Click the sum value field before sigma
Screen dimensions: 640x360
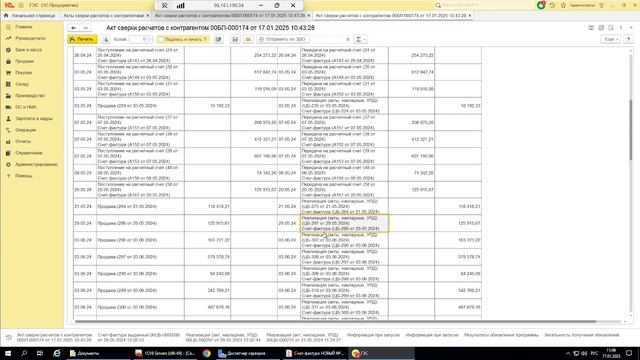pyautogui.click(x=331, y=39)
